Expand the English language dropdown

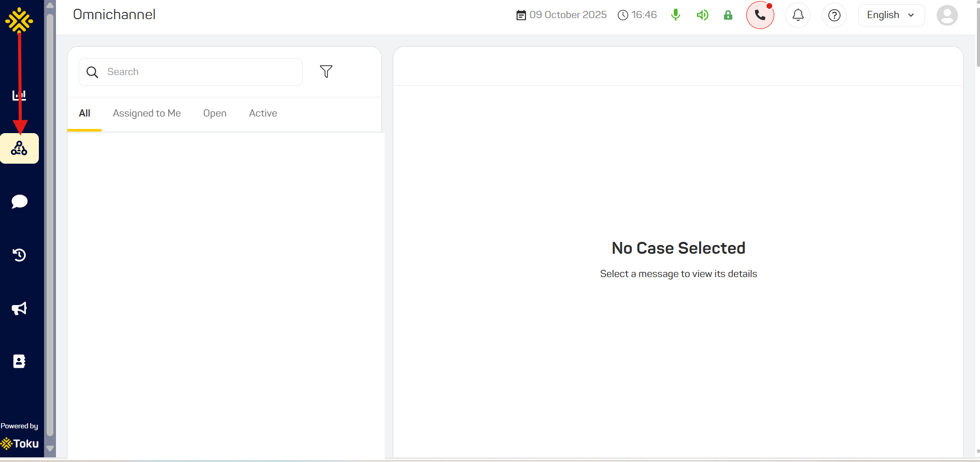[891, 15]
